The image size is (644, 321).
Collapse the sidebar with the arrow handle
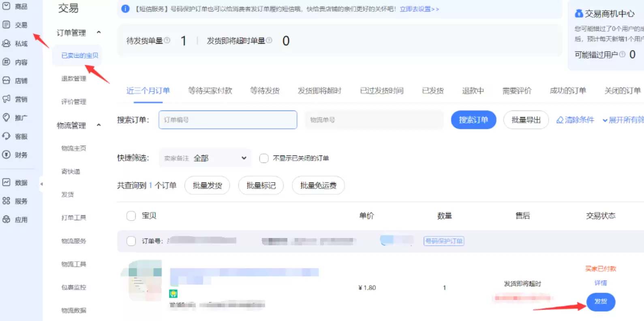41,184
